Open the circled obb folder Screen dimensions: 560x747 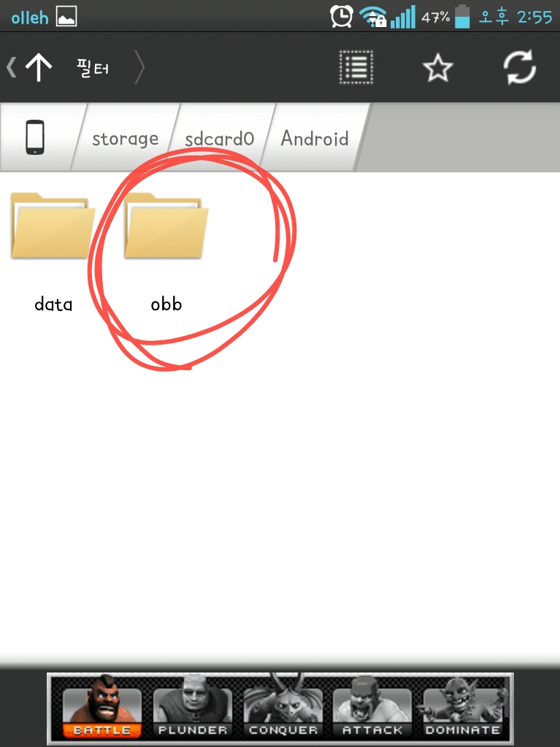(x=166, y=226)
